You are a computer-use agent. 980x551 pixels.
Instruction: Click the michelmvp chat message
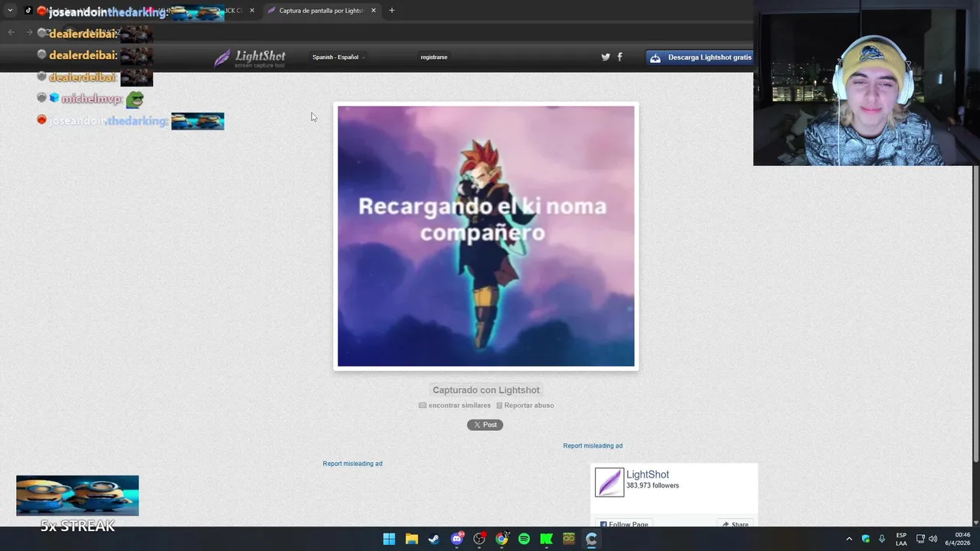(x=90, y=99)
